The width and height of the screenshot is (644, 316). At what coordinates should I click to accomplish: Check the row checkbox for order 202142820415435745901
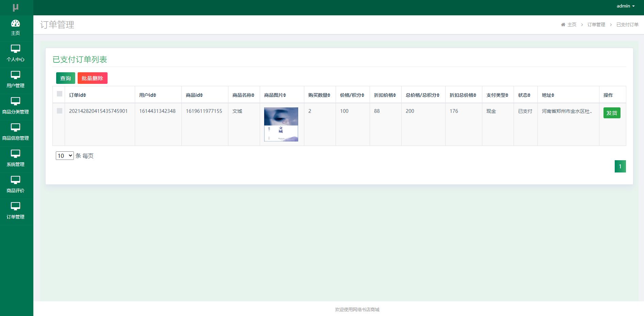click(x=60, y=111)
